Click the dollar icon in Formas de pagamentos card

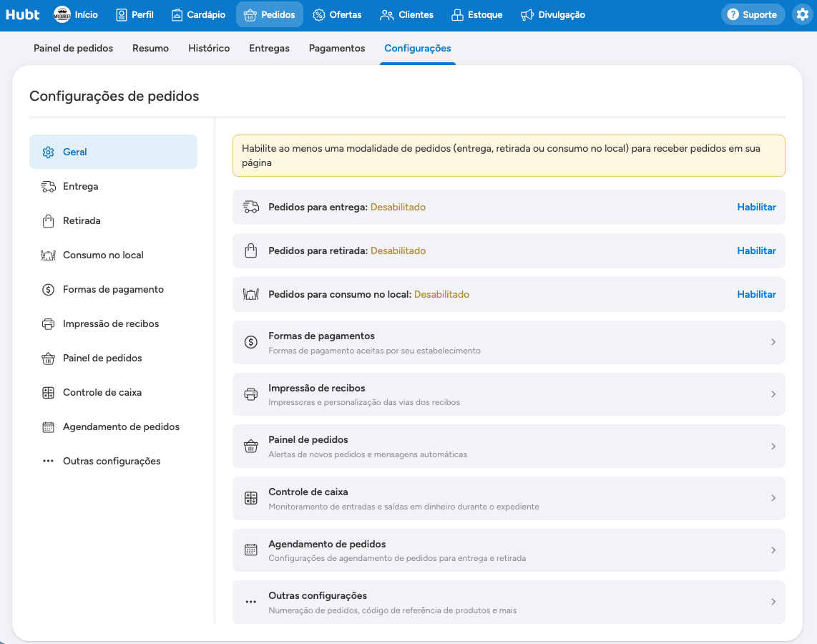[251, 342]
